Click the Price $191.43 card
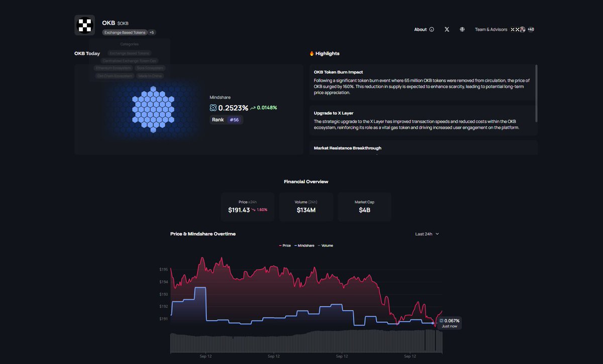The height and width of the screenshot is (364, 603). 248,206
